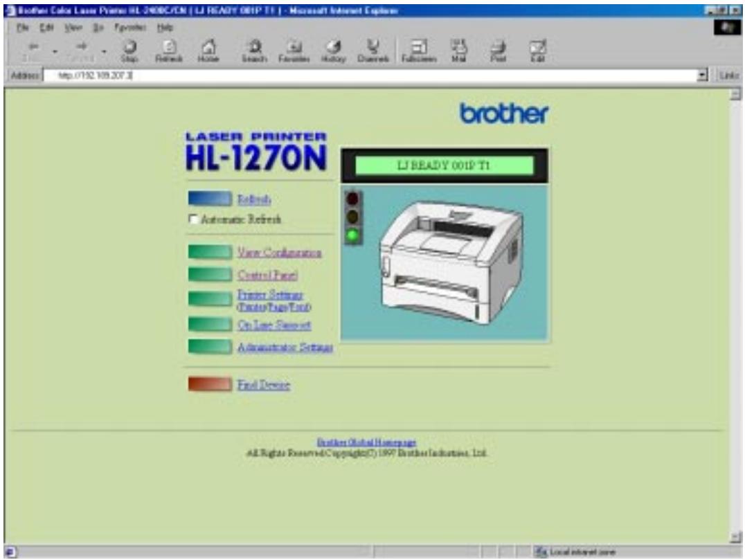745x560 pixels.
Task: Click the Refresh page link
Action: pos(254,199)
